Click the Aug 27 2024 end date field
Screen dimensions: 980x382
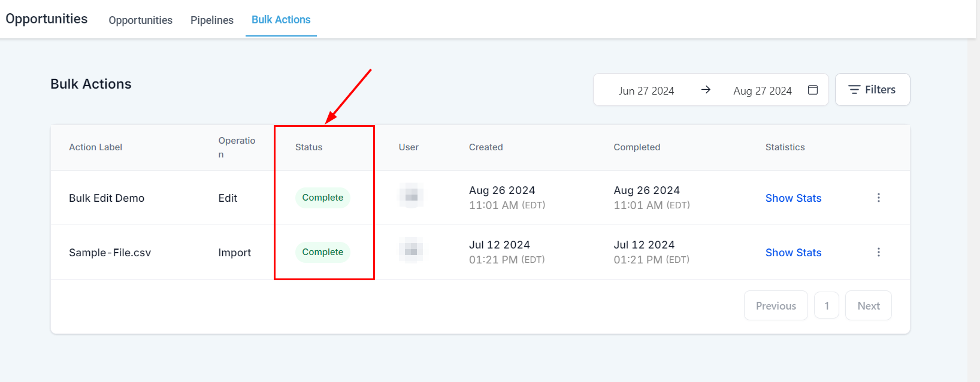[x=762, y=91]
